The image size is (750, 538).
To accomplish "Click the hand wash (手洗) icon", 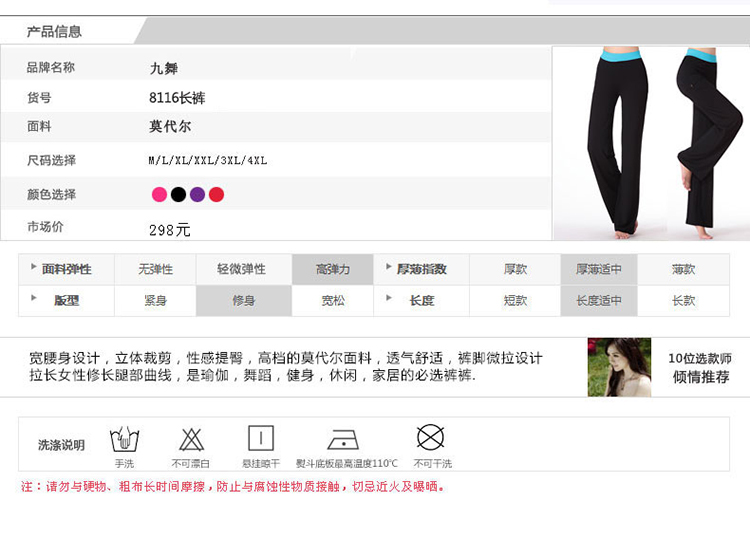I will pyautogui.click(x=124, y=439).
